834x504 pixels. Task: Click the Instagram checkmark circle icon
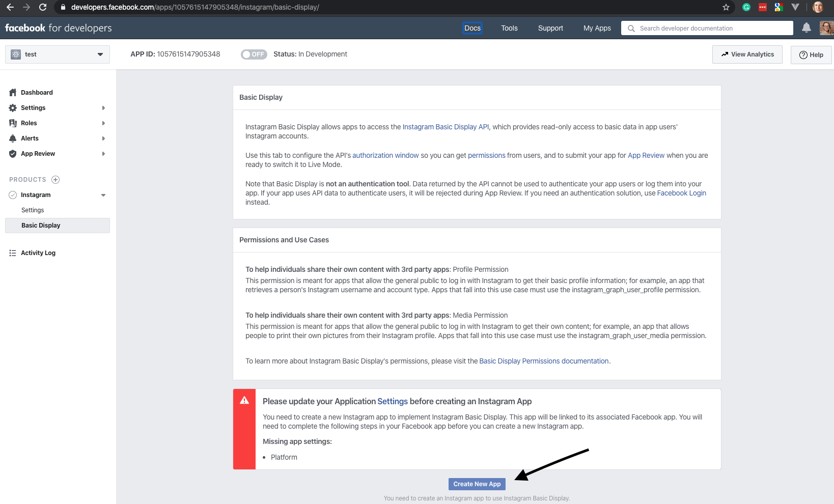[x=13, y=195]
